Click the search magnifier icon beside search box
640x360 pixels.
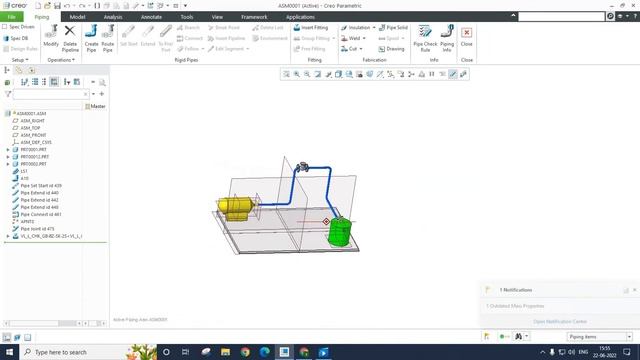(610, 16)
